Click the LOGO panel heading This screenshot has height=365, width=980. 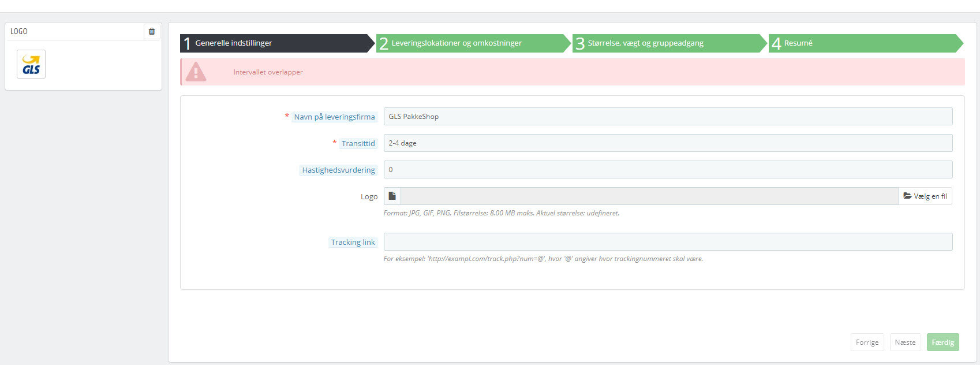pos(19,31)
